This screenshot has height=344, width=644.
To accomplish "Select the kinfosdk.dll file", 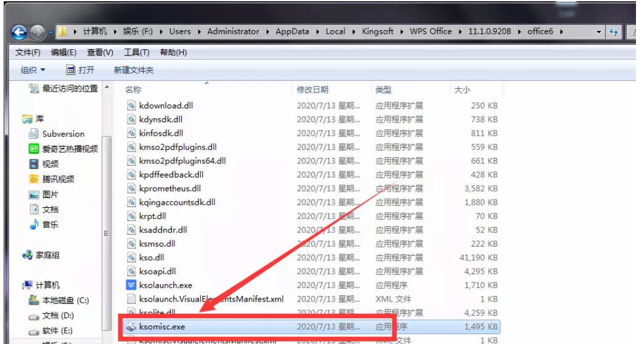I will click(161, 133).
